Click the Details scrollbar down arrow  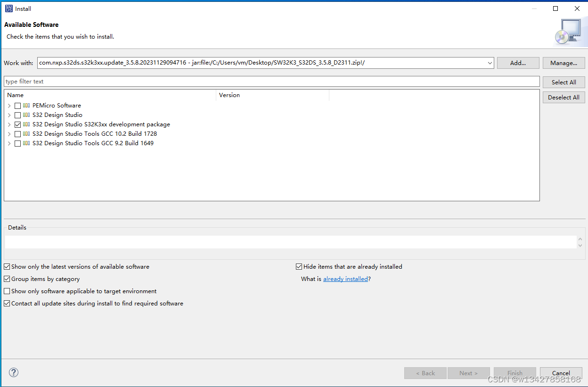[580, 246]
